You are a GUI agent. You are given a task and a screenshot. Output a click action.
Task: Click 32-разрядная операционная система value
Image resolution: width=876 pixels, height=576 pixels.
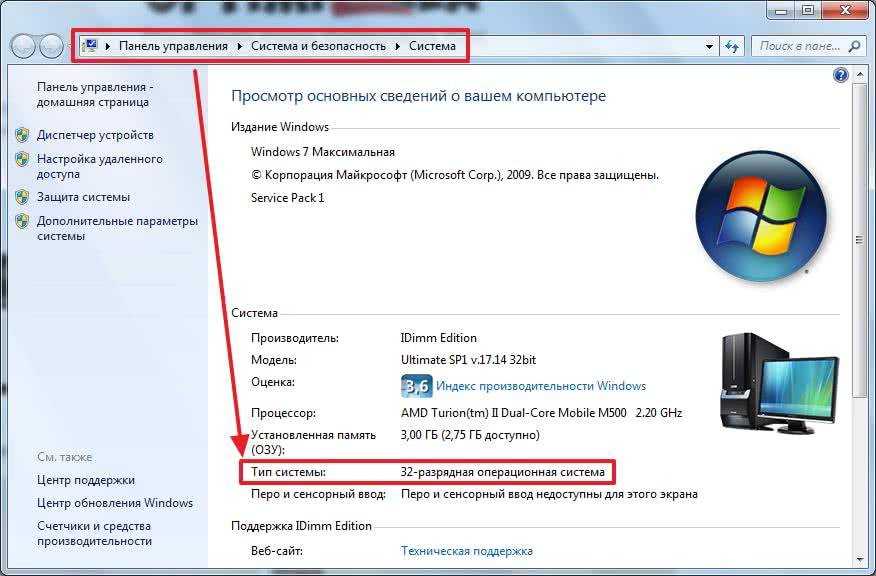(502, 472)
